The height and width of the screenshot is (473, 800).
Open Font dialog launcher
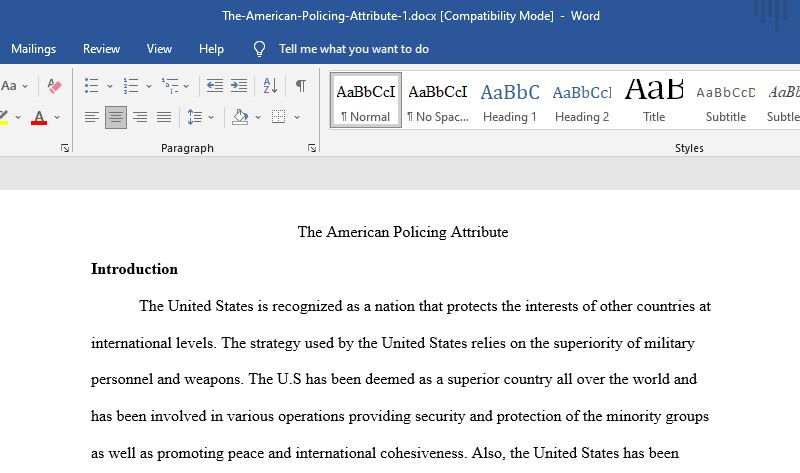(65, 148)
